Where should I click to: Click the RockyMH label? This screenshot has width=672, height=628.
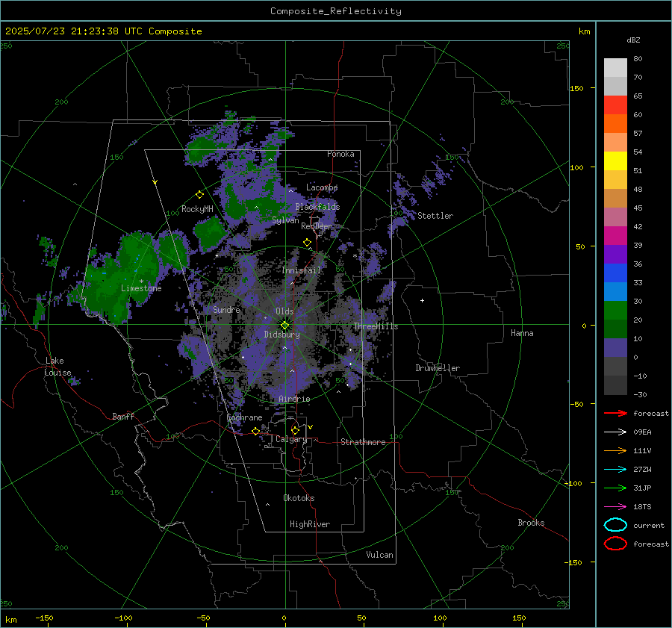197,209
